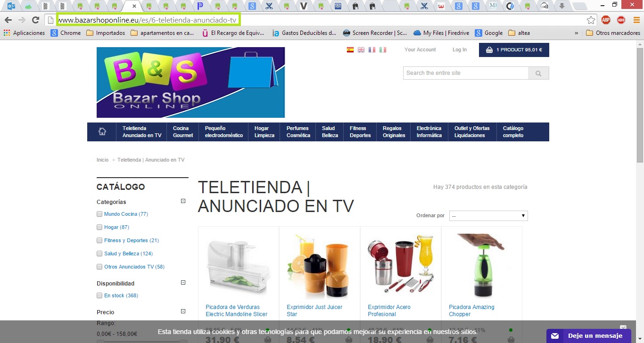644x343 pixels.
Task: Click the Inicio breadcrumb link
Action: click(102, 160)
